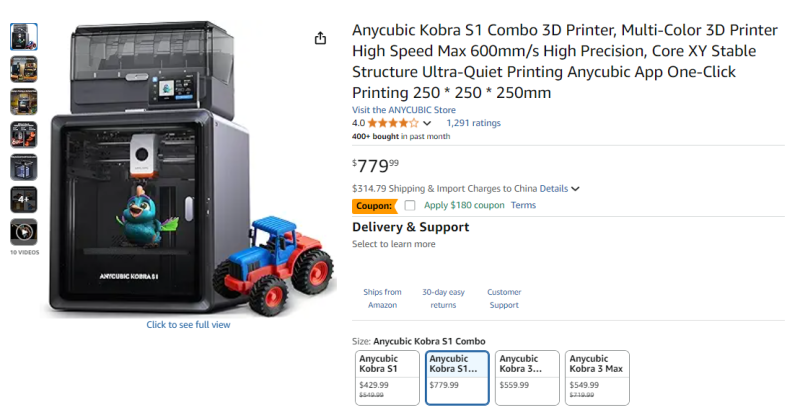Open the product videos thumbnail with play icon
The height and width of the screenshot is (410, 800).
tap(24, 232)
